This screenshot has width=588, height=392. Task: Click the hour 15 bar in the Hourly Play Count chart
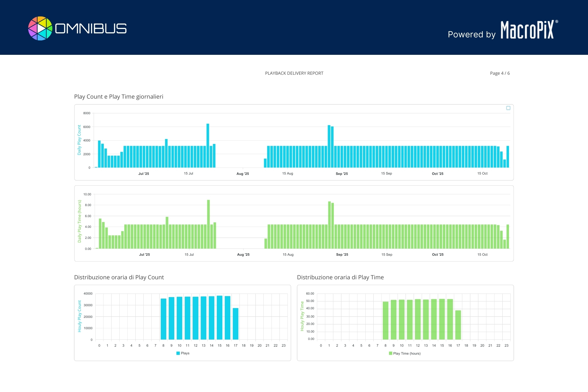pos(220,318)
